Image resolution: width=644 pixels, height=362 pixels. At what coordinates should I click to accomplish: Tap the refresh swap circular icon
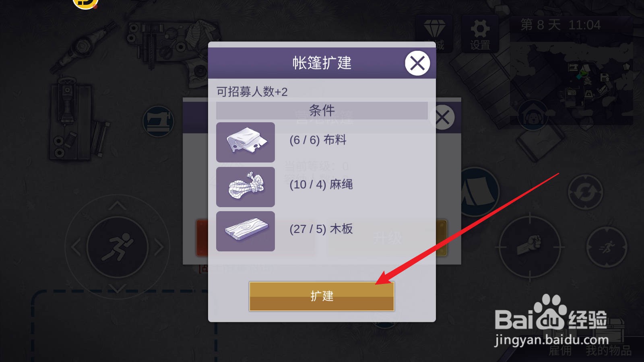pyautogui.click(x=585, y=192)
